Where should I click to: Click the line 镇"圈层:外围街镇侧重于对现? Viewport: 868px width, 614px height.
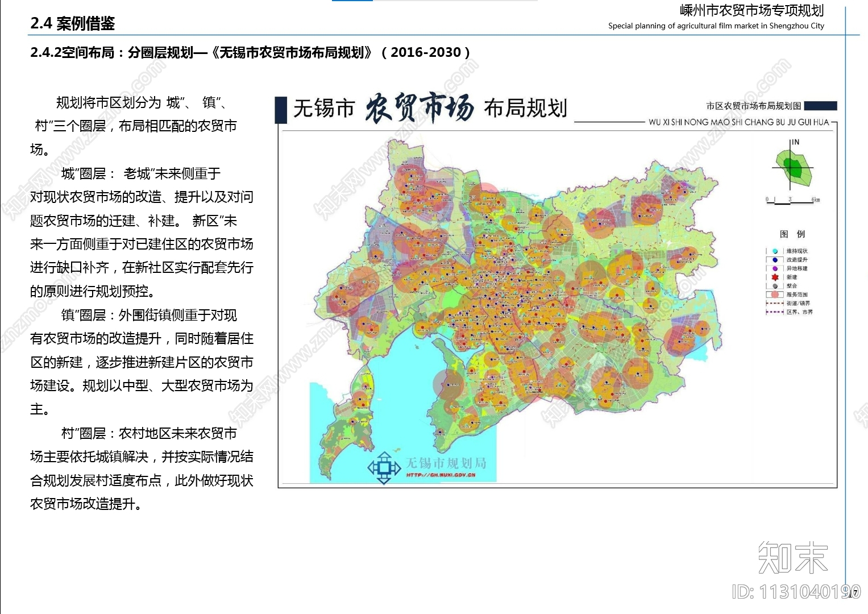click(149, 315)
